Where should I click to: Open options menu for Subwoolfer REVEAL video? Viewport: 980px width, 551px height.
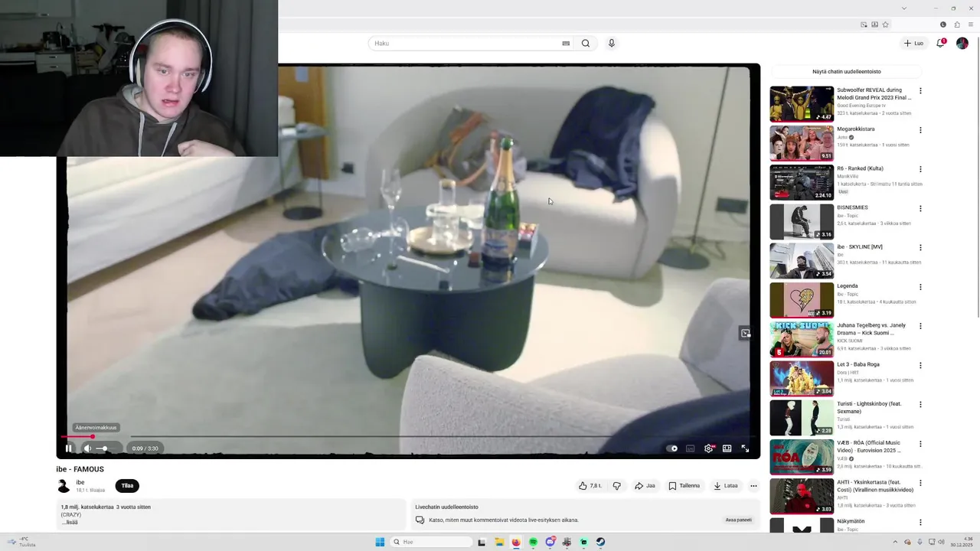pos(920,91)
